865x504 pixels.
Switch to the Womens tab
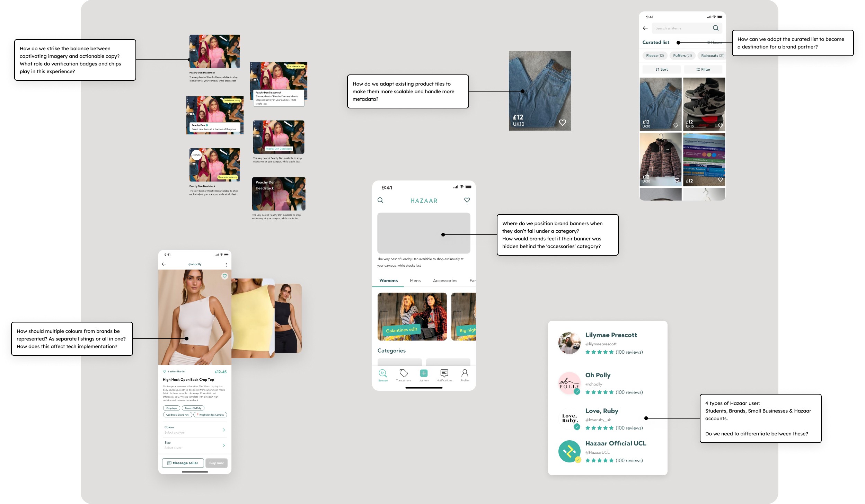(x=388, y=281)
